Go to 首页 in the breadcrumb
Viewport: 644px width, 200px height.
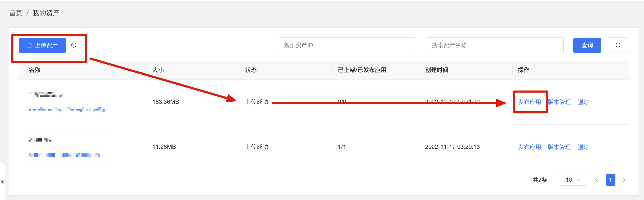[16, 13]
